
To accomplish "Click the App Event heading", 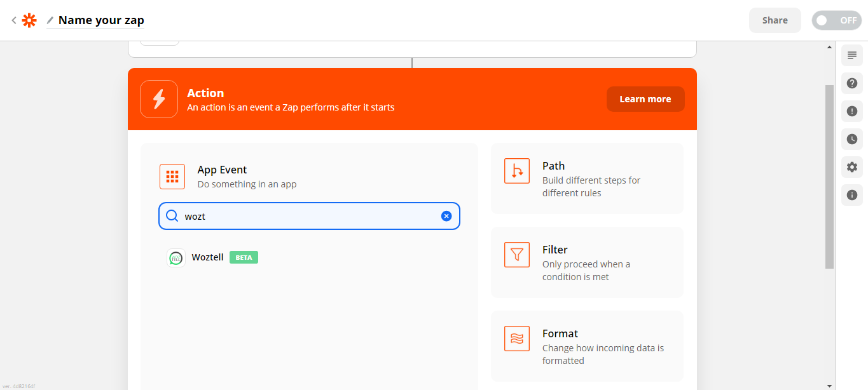I will click(x=222, y=170).
